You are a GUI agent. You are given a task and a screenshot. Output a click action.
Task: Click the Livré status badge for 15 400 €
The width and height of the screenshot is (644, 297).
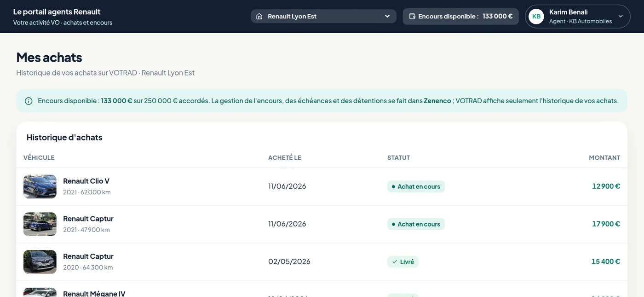coord(403,262)
